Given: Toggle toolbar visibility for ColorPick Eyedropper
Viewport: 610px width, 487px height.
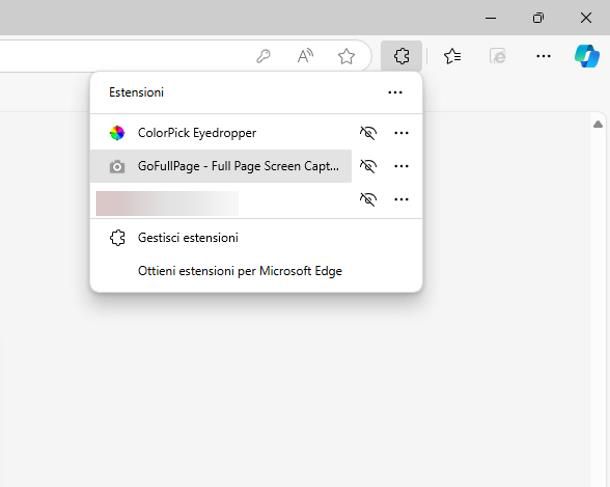Looking at the screenshot, I should click(x=368, y=133).
